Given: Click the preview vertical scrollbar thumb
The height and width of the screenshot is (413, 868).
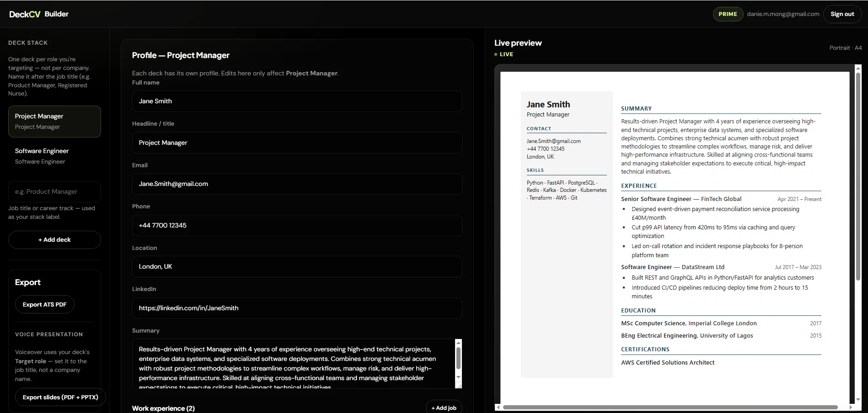Looking at the screenshot, I should tap(858, 176).
